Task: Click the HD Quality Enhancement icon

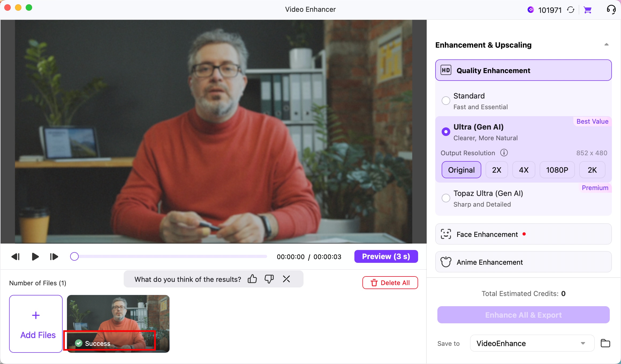Action: click(x=446, y=70)
